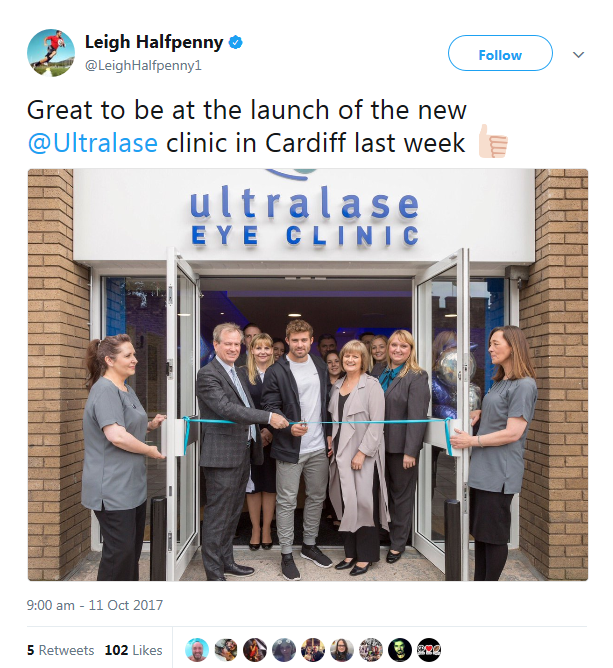The width and height of the screenshot is (613, 668).
Task: Open the 9:00 am 11 Oct 2017 timestamp
Action: 95,605
